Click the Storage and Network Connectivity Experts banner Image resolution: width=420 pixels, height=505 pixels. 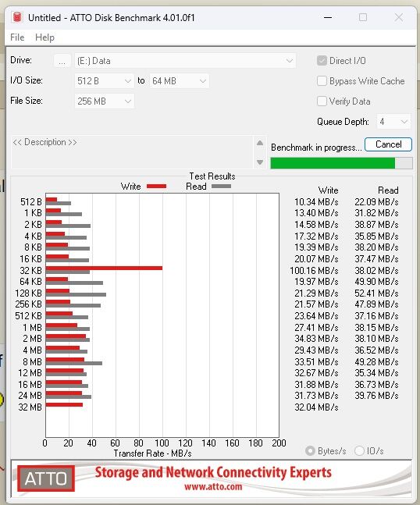click(213, 472)
